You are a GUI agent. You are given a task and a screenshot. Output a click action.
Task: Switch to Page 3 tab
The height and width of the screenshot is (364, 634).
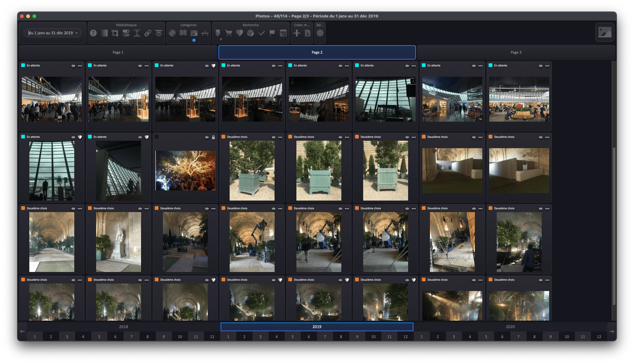(516, 52)
